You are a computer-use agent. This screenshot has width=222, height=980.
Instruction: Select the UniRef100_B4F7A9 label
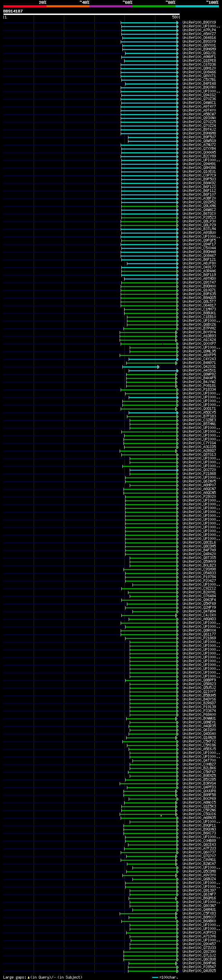pyautogui.click(x=199, y=550)
